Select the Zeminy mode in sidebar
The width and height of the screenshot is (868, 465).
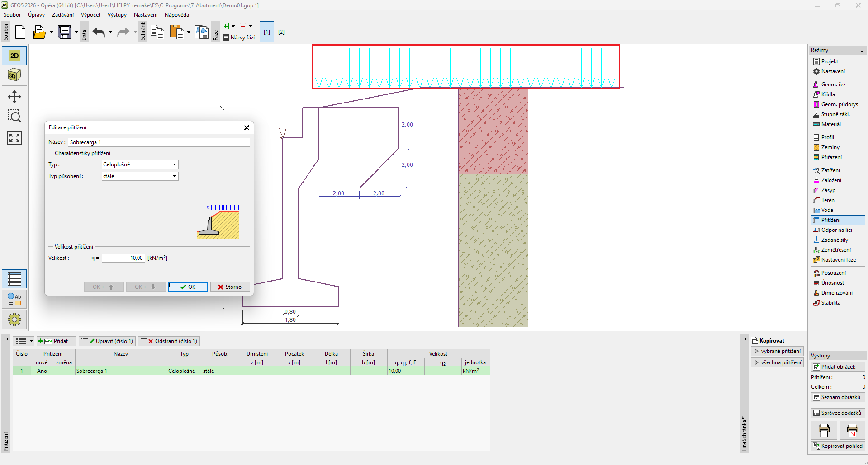point(830,147)
